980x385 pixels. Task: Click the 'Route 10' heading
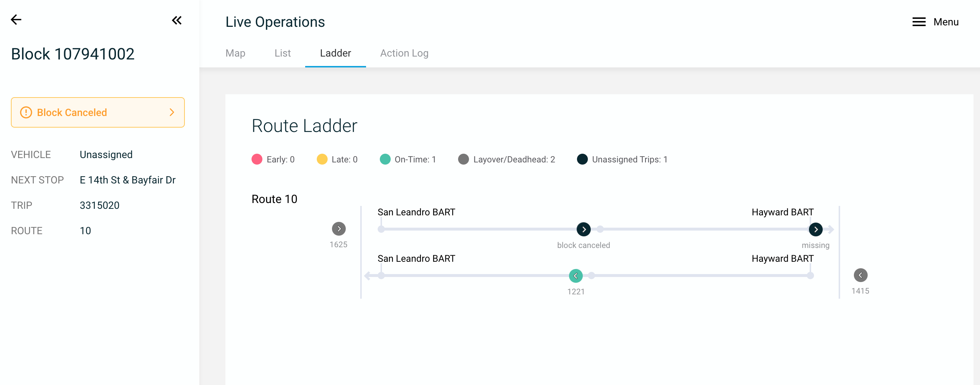point(274,199)
